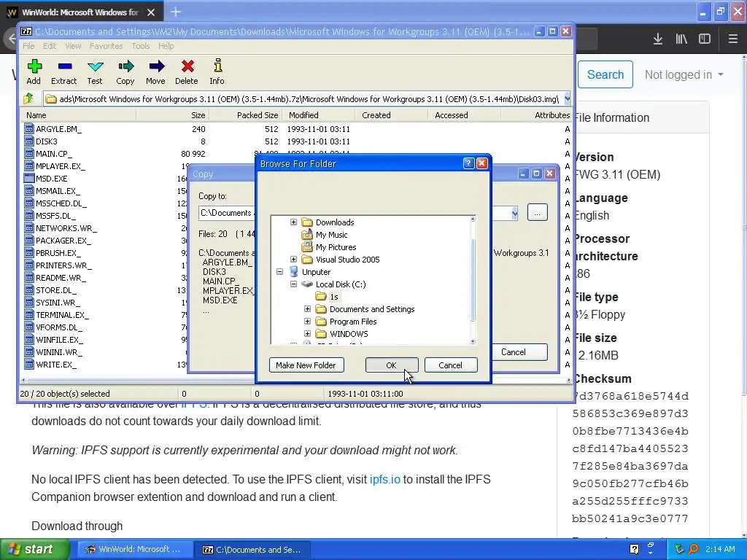Open the Favorites menu in 7-Zip
This screenshot has width=747, height=560.
(107, 46)
